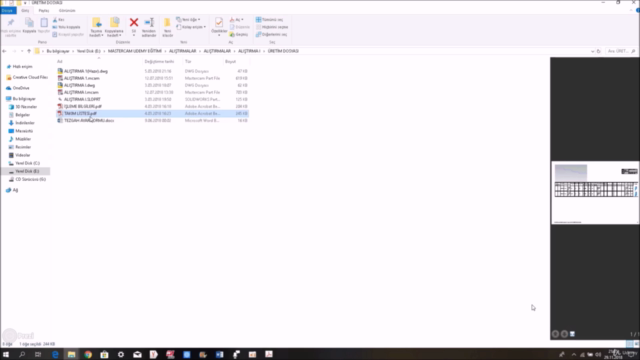Click Yerel Disk (E:) in address path
The height and width of the screenshot is (360, 640).
(89, 51)
